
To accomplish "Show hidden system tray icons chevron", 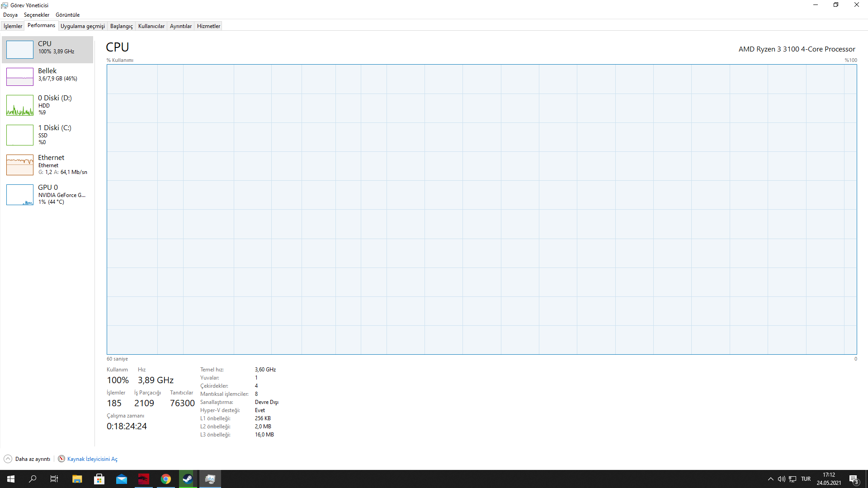I will (771, 479).
